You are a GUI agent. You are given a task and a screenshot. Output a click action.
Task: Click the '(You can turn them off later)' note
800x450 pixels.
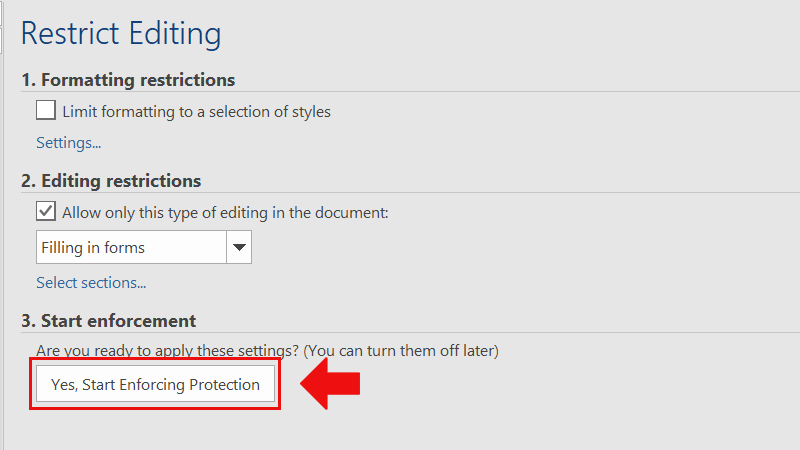click(401, 351)
